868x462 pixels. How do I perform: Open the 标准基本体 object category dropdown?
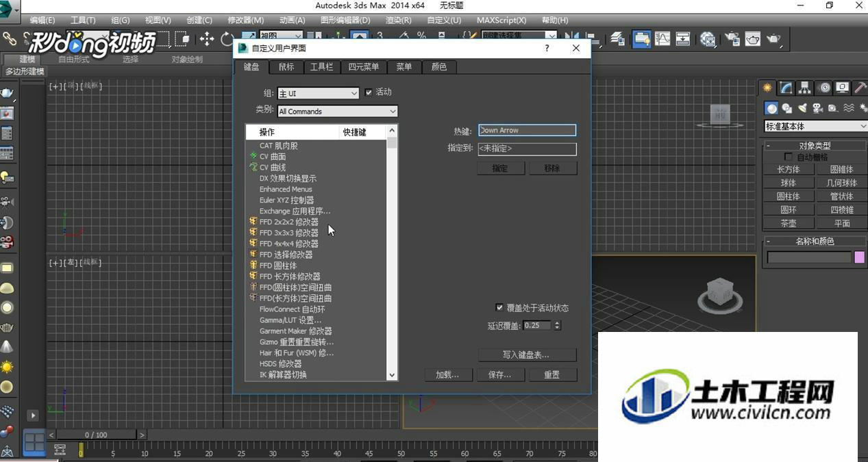point(816,126)
